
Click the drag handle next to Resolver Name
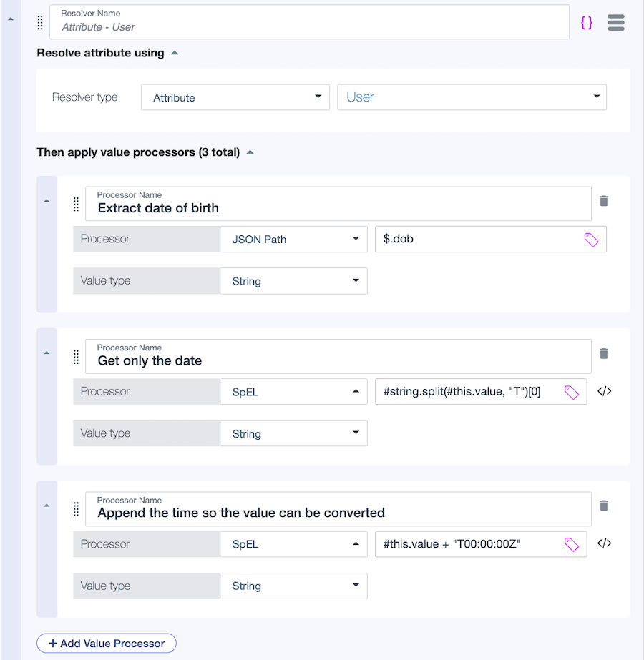click(x=39, y=22)
